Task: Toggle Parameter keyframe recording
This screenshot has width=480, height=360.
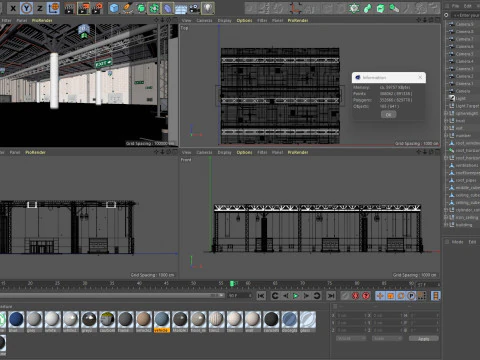Action: 411,296
